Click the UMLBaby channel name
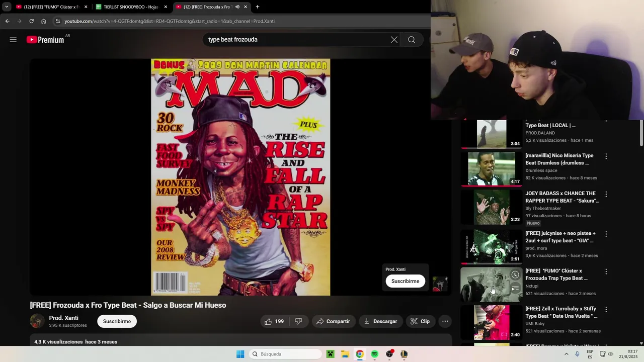 pos(535,324)
